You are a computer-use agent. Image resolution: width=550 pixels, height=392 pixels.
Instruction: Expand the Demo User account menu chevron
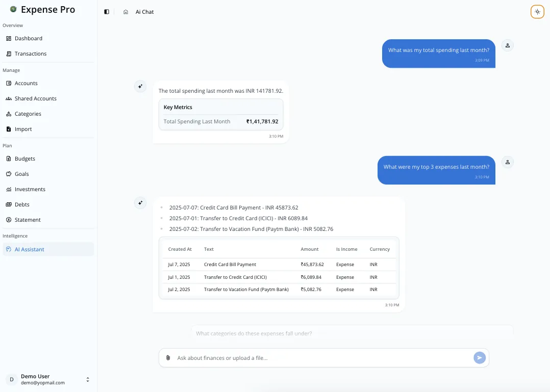(x=88, y=379)
